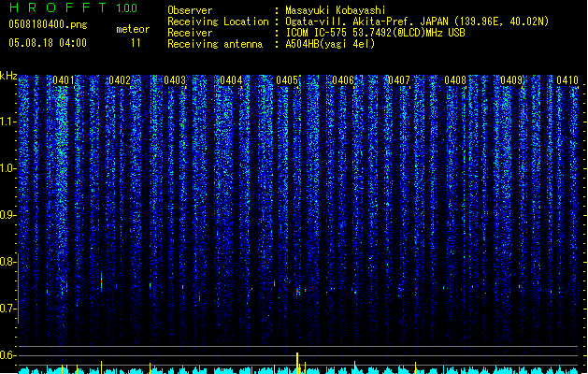This screenshot has width=588, height=374.
Task: Click the 0.7 kHz axis label
Action: 7,309
